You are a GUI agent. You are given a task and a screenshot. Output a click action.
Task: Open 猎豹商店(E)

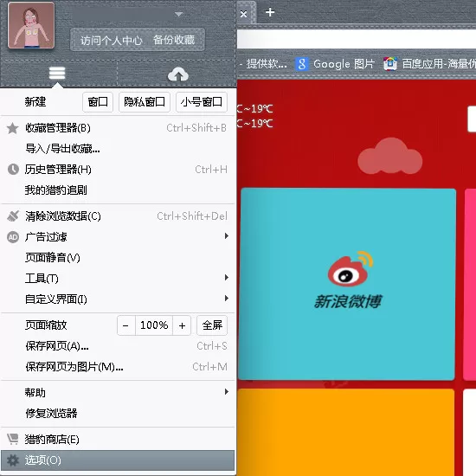pyautogui.click(x=118, y=440)
